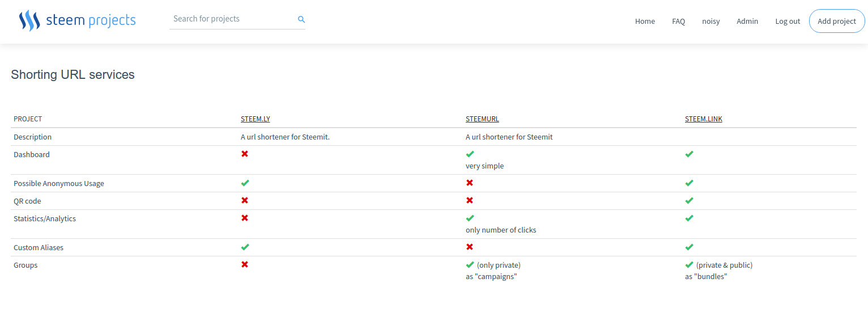The width and height of the screenshot is (868, 312).
Task: Click red cross for STEEM.LY Statistics/Analytics
Action: (245, 218)
